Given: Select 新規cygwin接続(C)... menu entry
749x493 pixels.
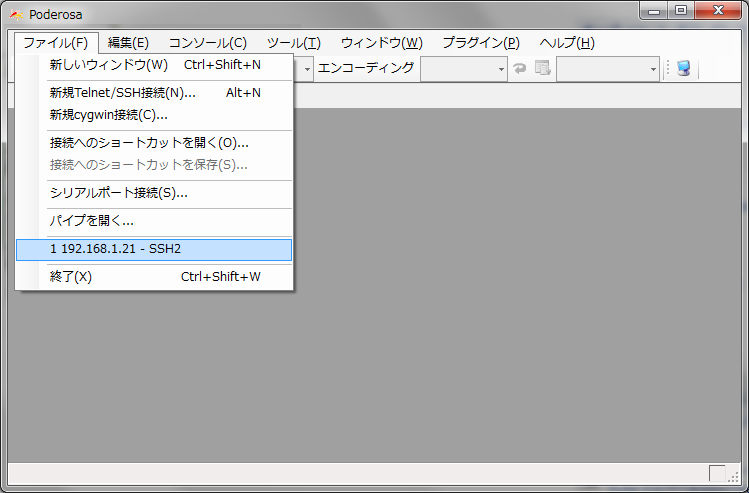Looking at the screenshot, I should [154, 115].
